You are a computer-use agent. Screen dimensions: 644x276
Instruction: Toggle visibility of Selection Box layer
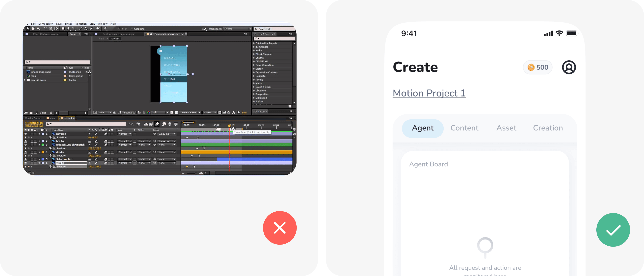click(x=25, y=159)
